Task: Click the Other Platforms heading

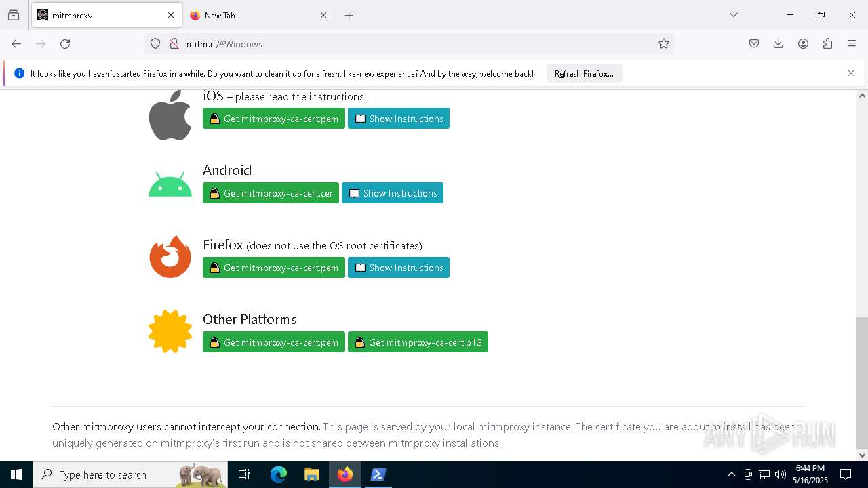Action: click(250, 319)
